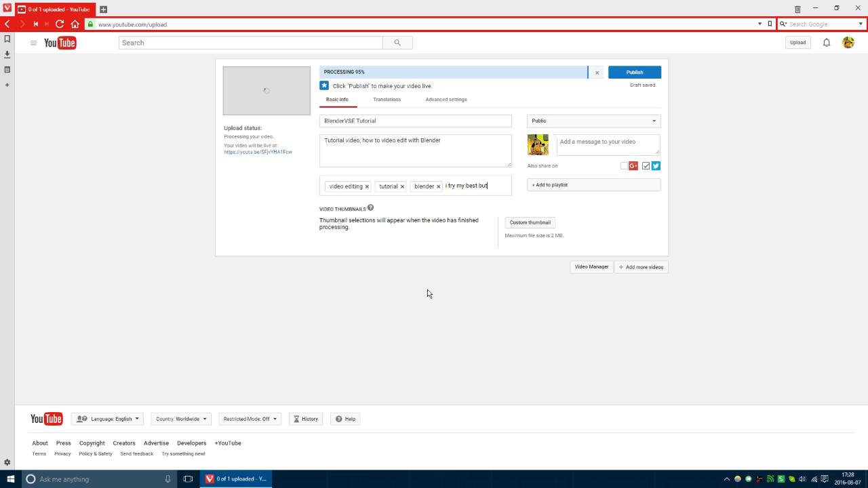Image resolution: width=868 pixels, height=488 pixels.
Task: Open the search engine selector dropdown
Action: (x=783, y=24)
